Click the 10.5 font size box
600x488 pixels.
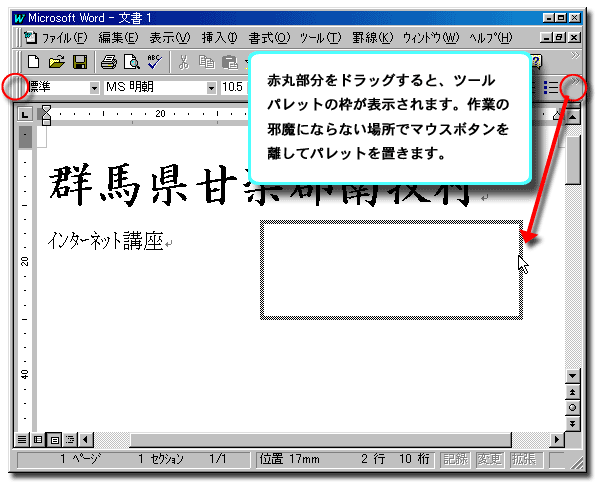coord(234,87)
